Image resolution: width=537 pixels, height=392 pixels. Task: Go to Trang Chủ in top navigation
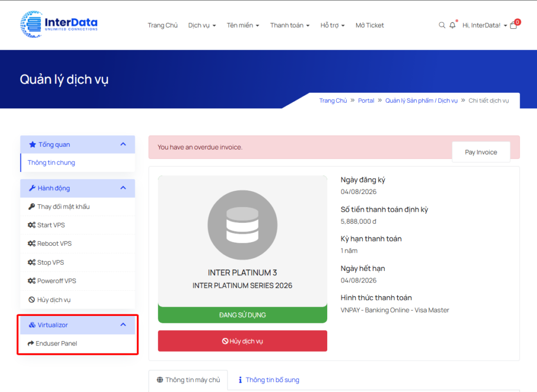pyautogui.click(x=163, y=25)
